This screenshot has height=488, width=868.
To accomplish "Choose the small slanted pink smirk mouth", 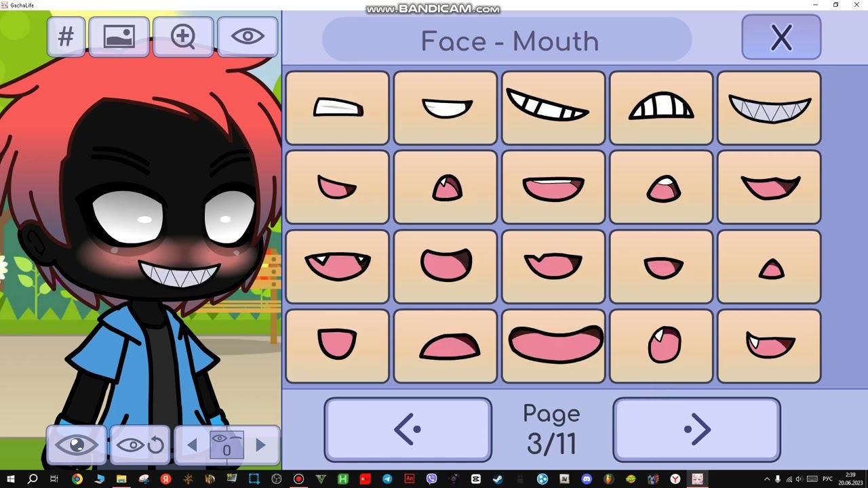I will click(x=338, y=187).
